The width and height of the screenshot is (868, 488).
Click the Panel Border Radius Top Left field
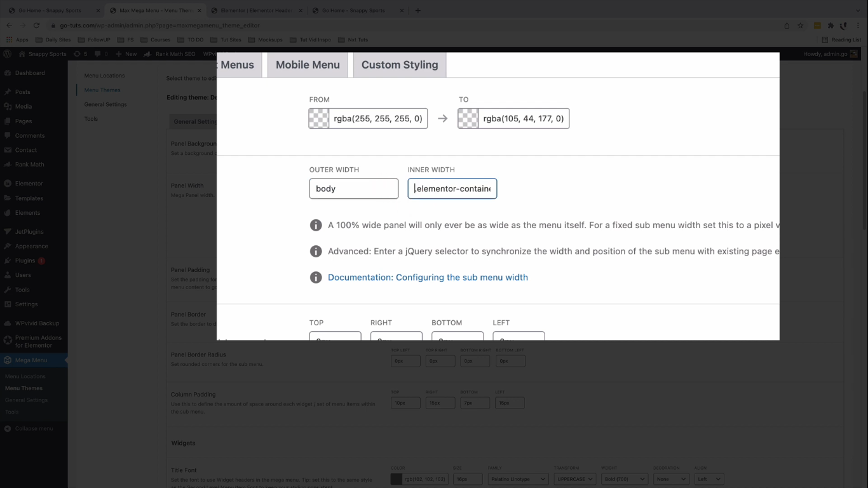tap(405, 361)
